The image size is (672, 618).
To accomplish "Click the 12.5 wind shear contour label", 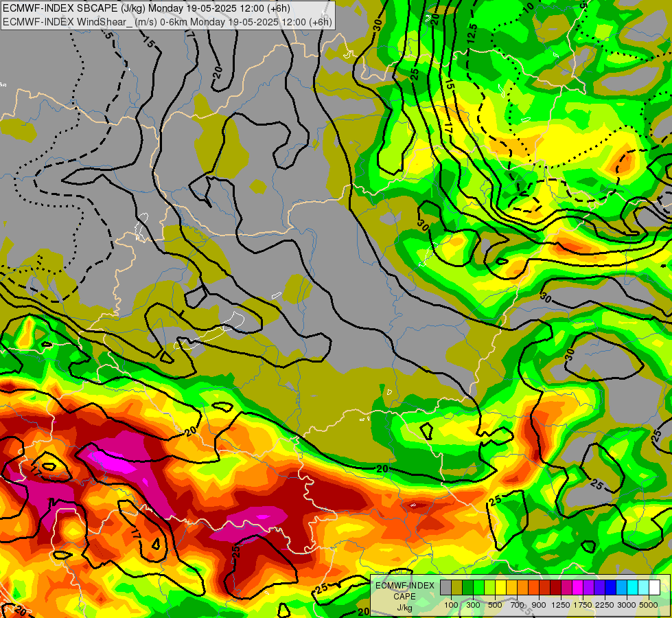I will click(x=472, y=33).
